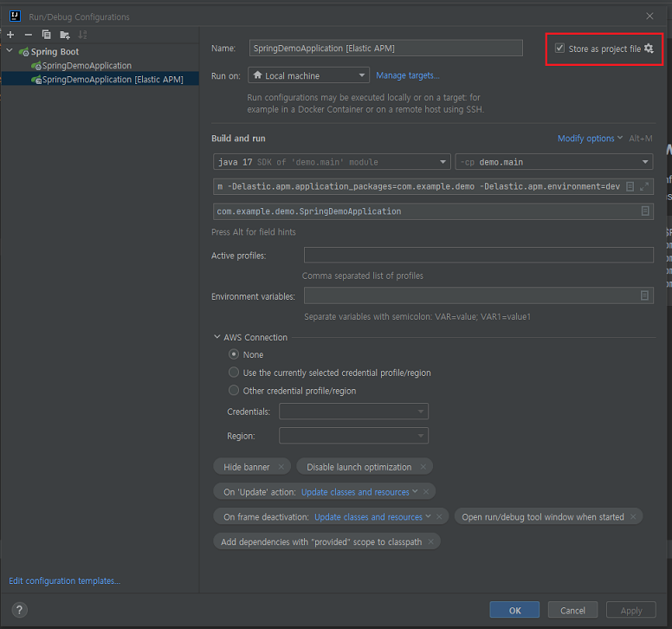
Task: Open the java 17 SDK dropdown
Action: [x=331, y=162]
